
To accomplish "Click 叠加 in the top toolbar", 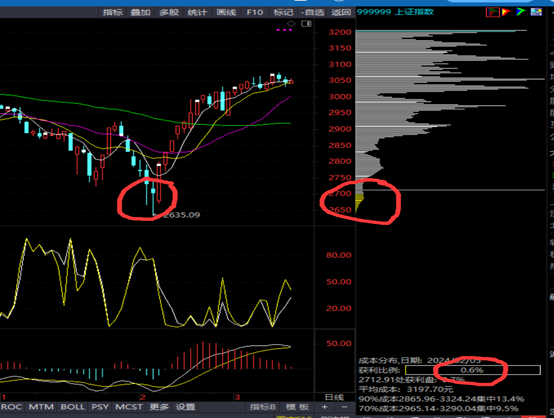I will [141, 12].
